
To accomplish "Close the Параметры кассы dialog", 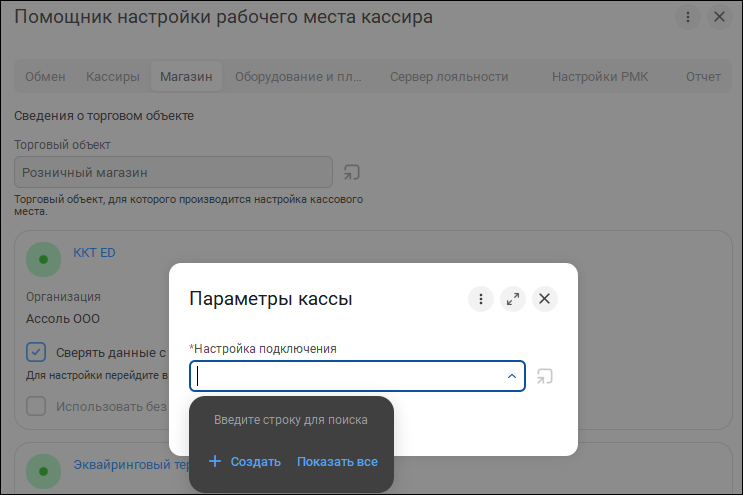I will 544,299.
